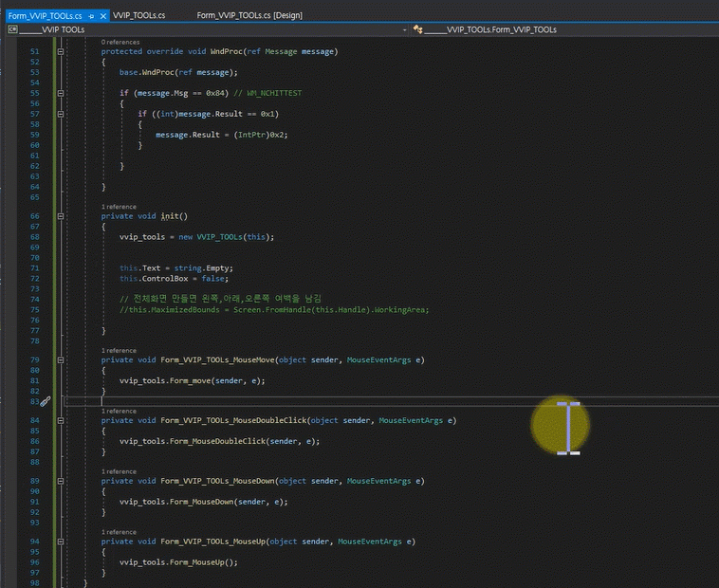This screenshot has width=719, height=588.
Task: Collapse the MouseDown handler at line 89
Action: tap(61, 481)
